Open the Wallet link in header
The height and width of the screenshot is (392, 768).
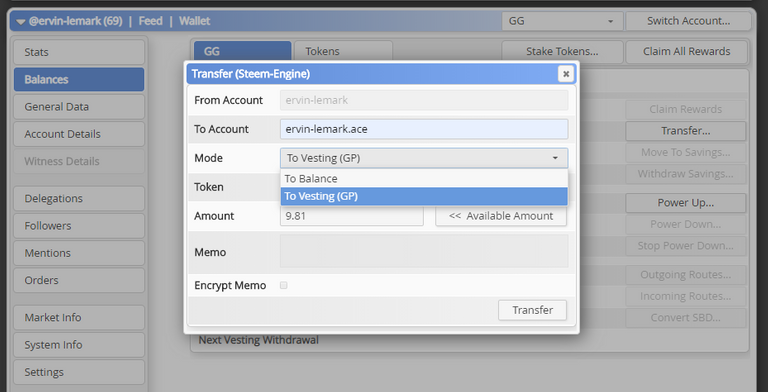[x=194, y=21]
